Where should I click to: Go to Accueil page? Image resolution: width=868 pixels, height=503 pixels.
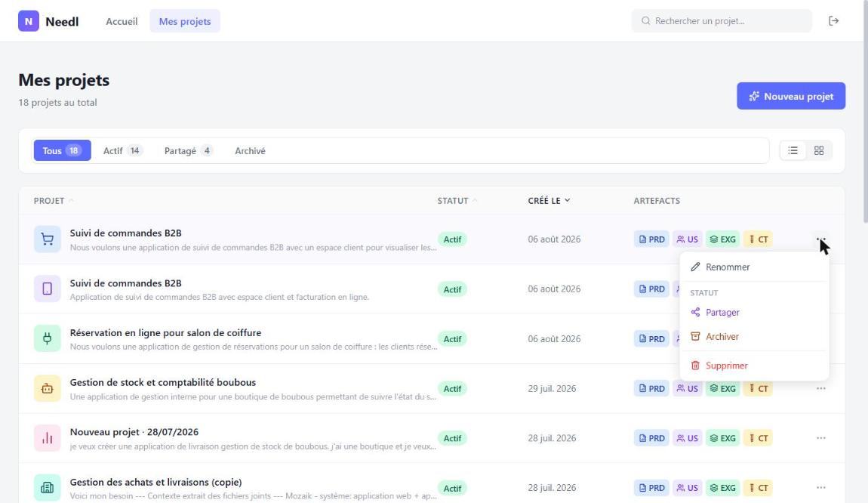click(x=122, y=21)
